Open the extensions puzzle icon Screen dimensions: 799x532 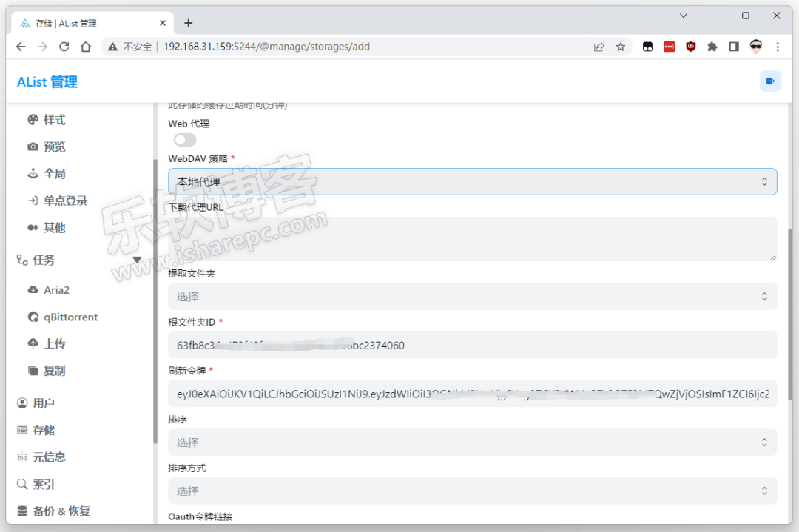pyautogui.click(x=712, y=47)
